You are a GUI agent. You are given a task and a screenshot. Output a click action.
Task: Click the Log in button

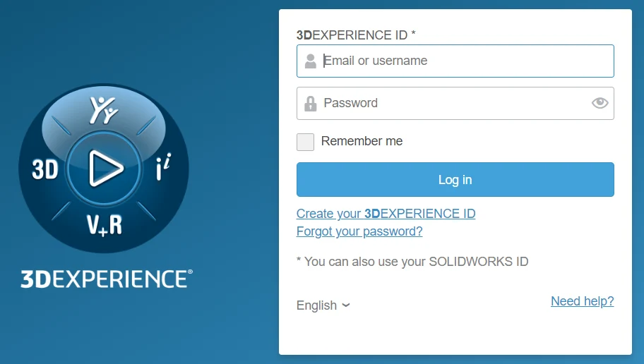click(x=455, y=180)
